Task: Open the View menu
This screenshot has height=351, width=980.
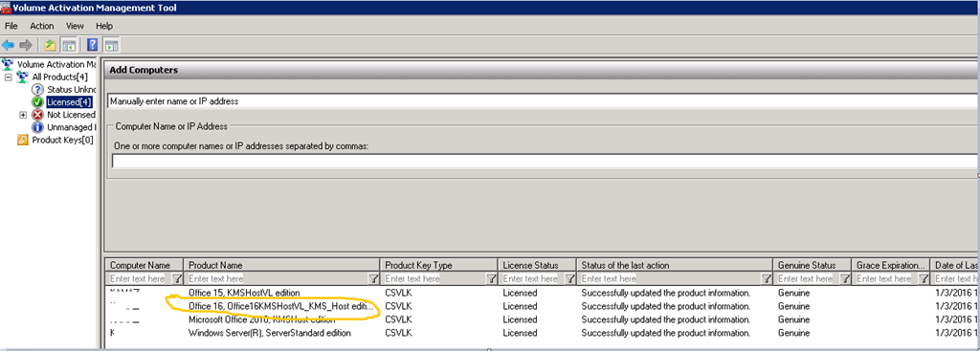Action: click(x=75, y=26)
